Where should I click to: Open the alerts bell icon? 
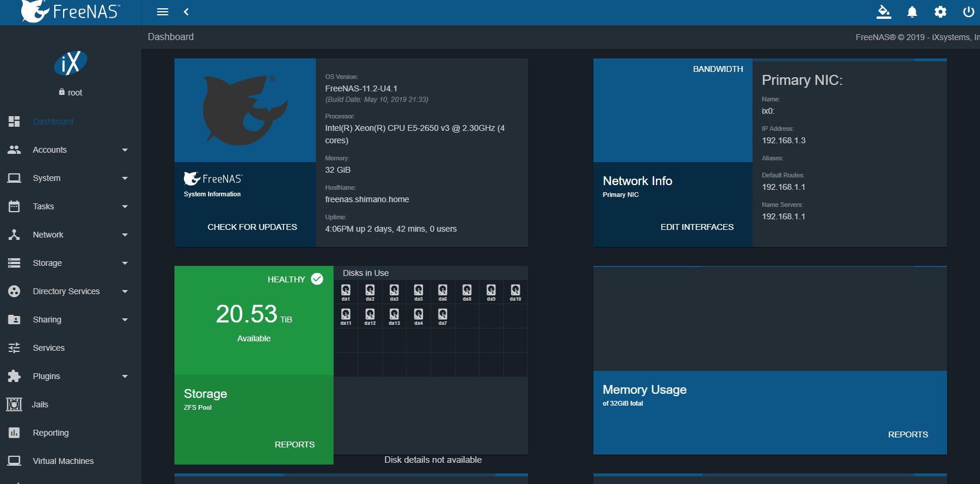click(x=912, y=12)
